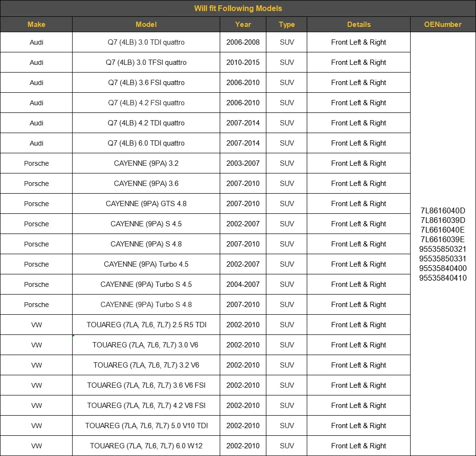The width and height of the screenshot is (476, 456).
Task: Click 'TOUAREG (7LA, 7L6, 7L7) 3.2 V6' cell
Action: click(146, 365)
